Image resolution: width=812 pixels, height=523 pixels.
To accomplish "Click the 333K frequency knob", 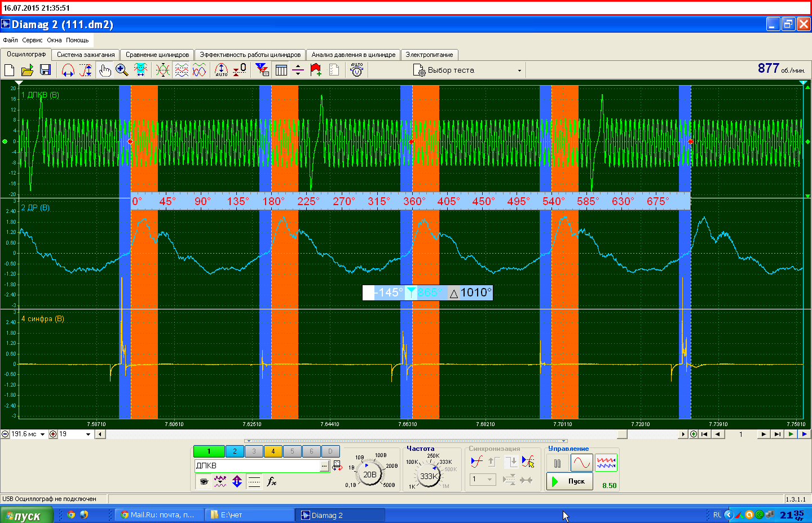I will point(429,476).
